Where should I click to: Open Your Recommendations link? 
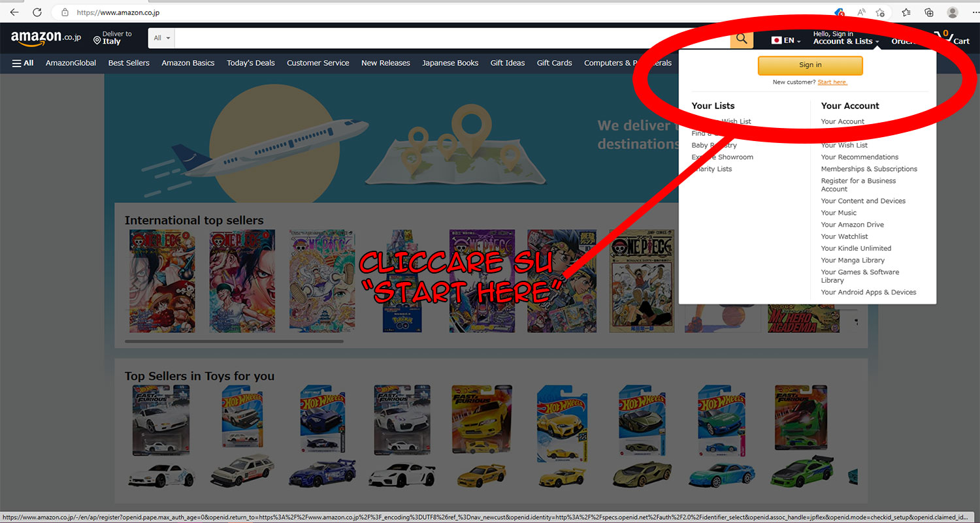tap(860, 157)
